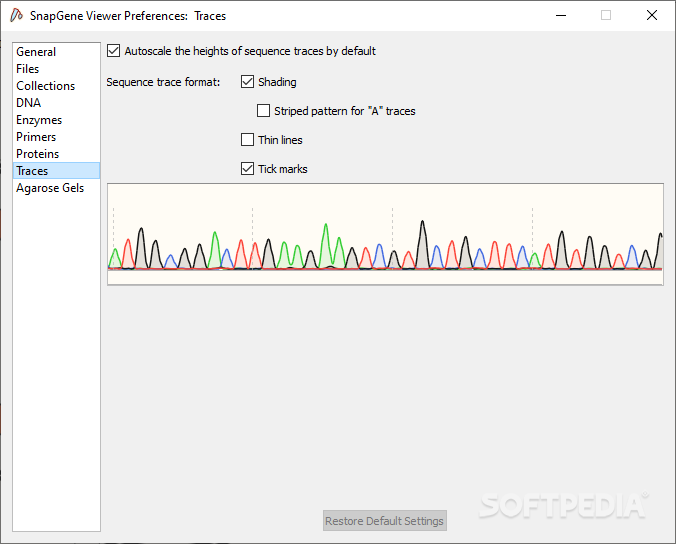Enable striped pattern for "A" traces
Image resolution: width=676 pixels, height=544 pixels.
point(264,111)
